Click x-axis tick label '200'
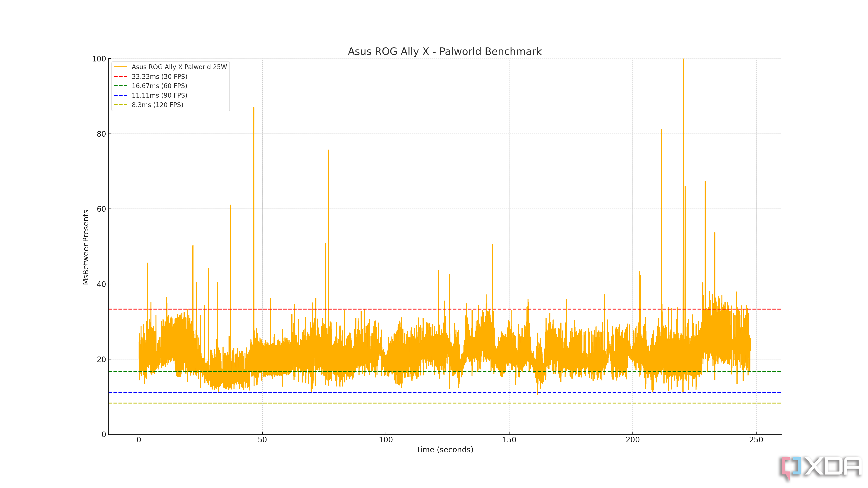The width and height of the screenshot is (868, 488). [x=632, y=440]
